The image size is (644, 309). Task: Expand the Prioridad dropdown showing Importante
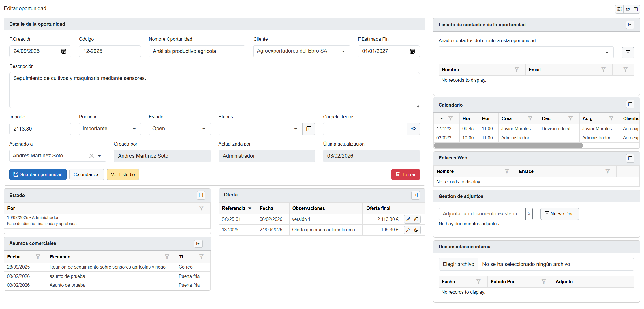click(x=134, y=129)
